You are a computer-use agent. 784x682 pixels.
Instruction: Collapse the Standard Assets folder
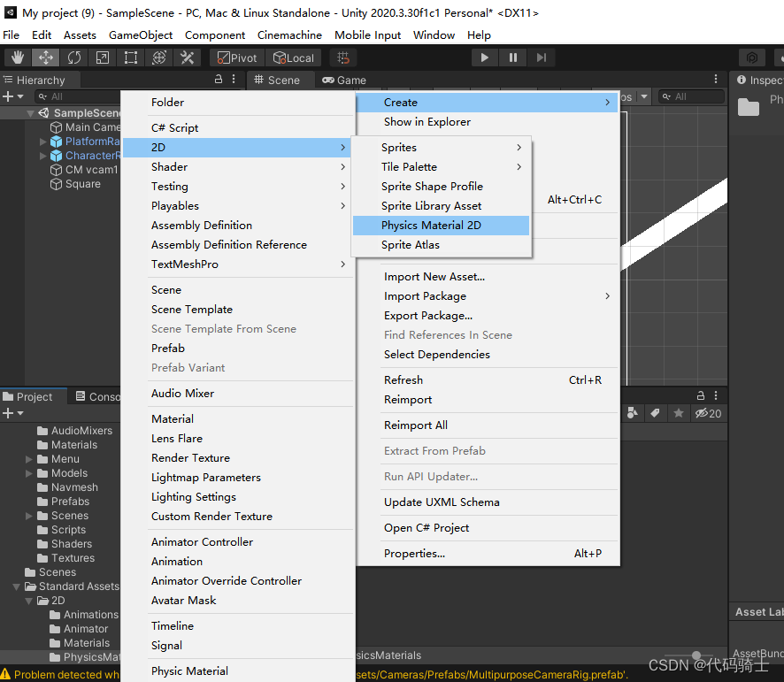point(17,586)
